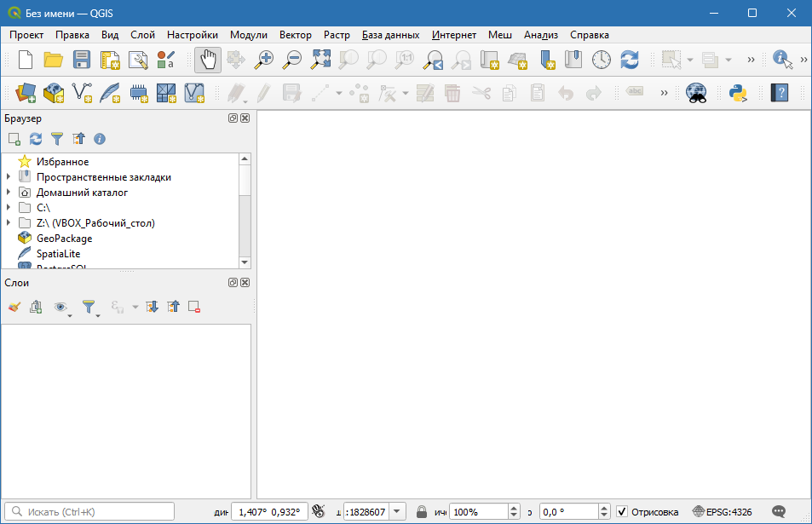This screenshot has width=812, height=524.
Task: Click the EPSG:4326 CRS button
Action: click(723, 511)
